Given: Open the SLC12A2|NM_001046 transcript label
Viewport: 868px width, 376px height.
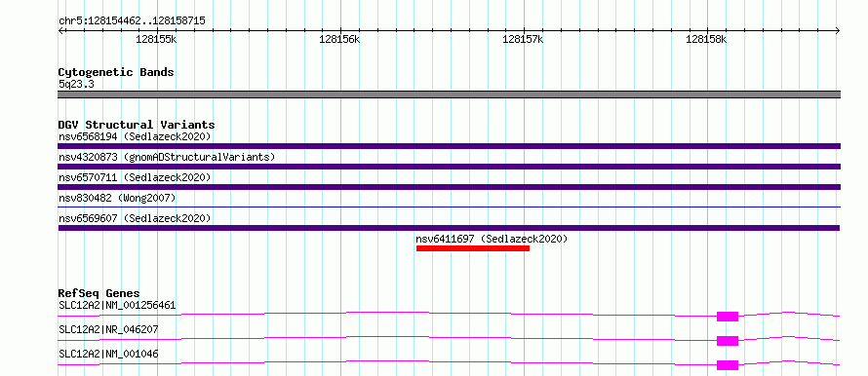Looking at the screenshot, I should [108, 354].
